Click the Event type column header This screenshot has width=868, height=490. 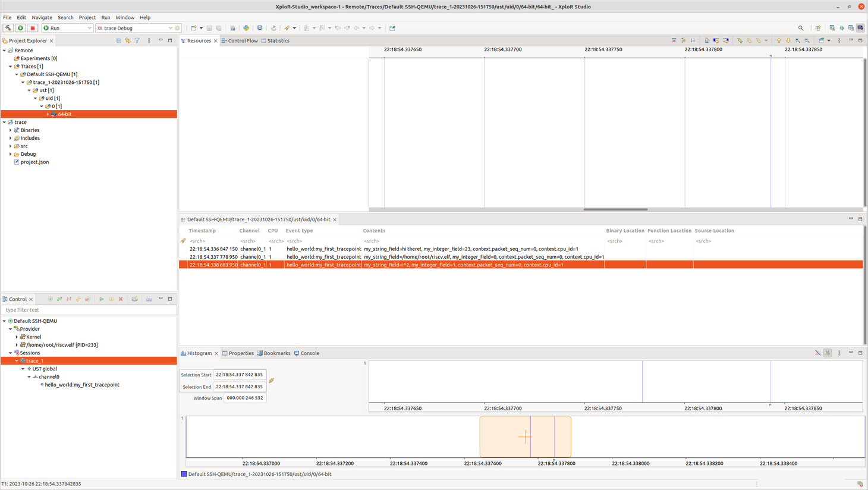299,231
